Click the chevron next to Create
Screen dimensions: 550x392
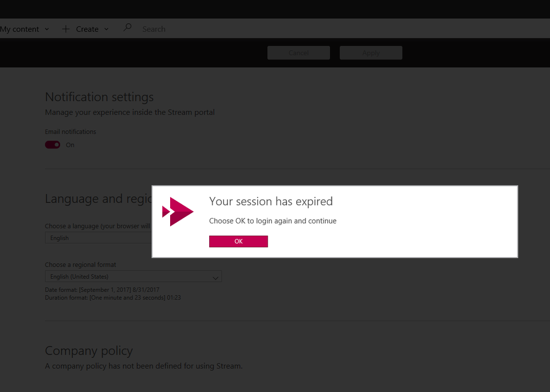point(106,29)
